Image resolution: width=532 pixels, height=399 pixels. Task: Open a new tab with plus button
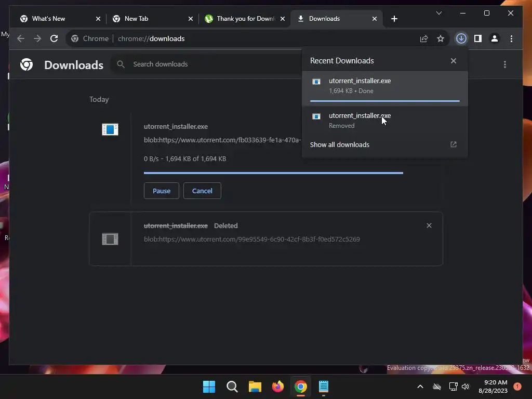pos(394,19)
